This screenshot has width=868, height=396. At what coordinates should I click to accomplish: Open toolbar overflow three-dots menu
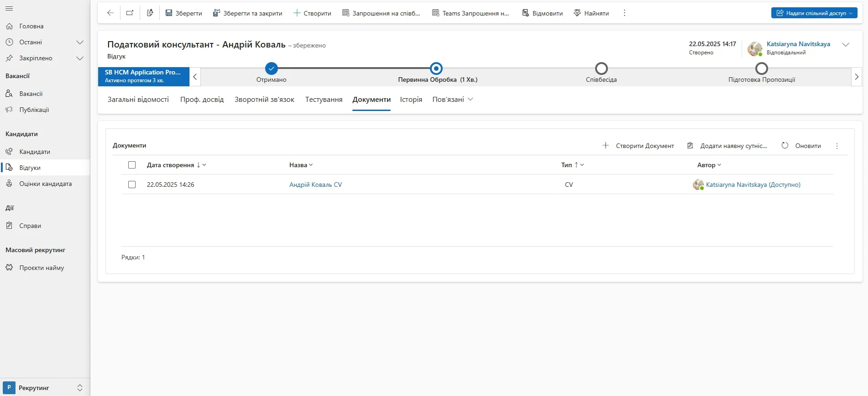tap(624, 13)
